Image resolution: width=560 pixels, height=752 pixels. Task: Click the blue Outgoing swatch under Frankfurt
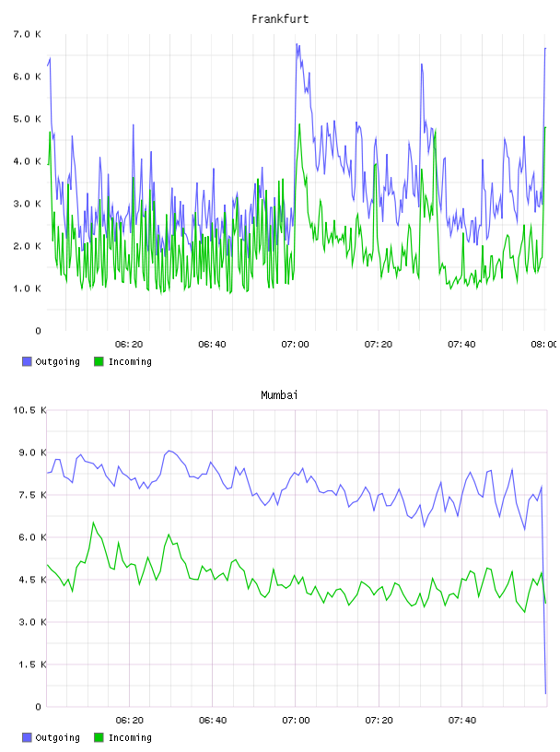pos(27,361)
